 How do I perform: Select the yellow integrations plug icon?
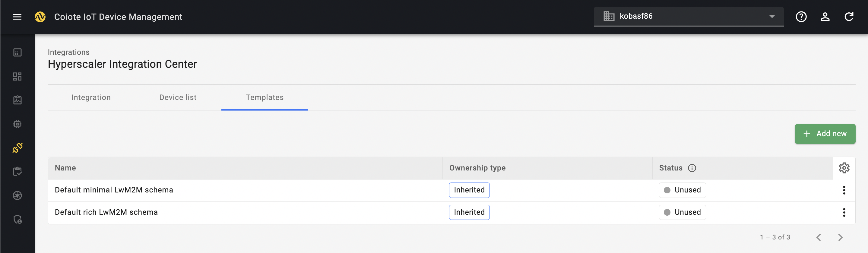coord(17,148)
